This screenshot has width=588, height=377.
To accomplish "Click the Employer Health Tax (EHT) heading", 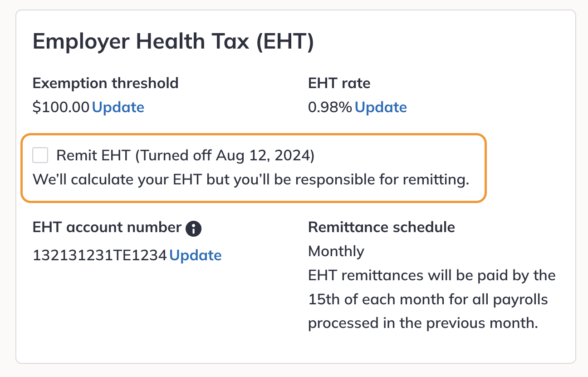I will point(173,42).
